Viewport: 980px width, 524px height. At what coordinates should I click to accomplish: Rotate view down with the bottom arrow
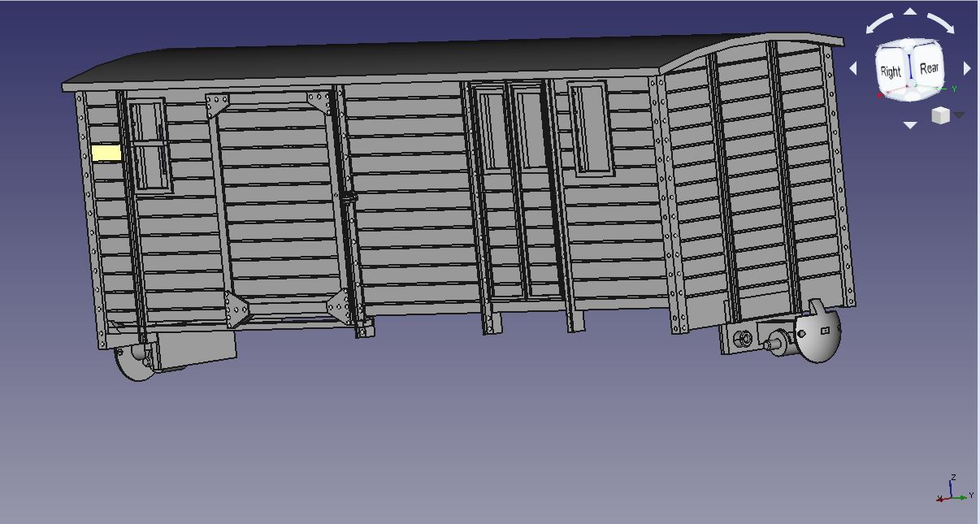pos(910,125)
